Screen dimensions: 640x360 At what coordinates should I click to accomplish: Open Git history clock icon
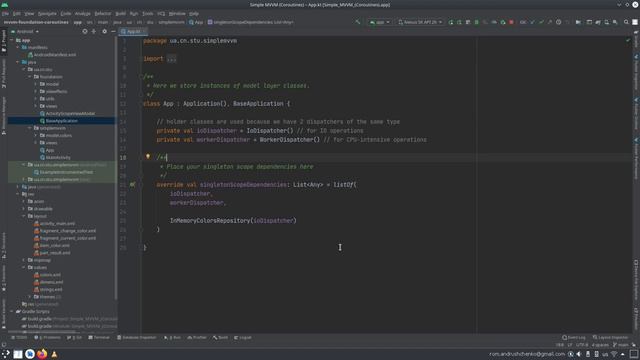[x=558, y=22]
